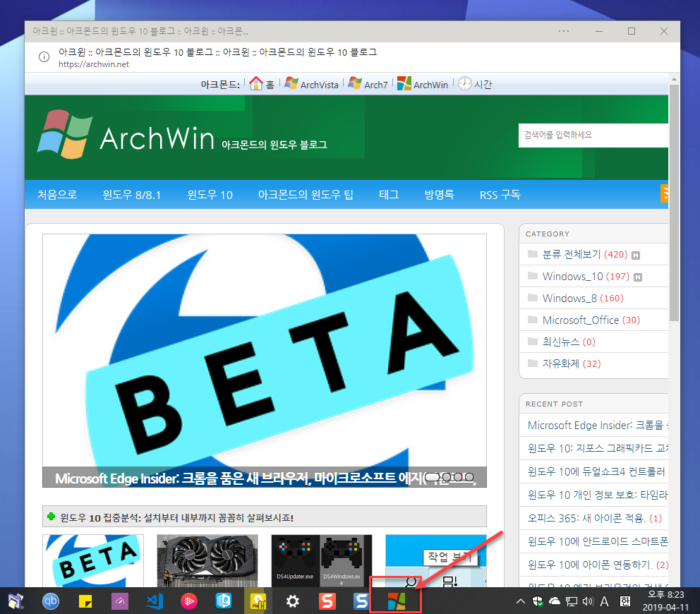This screenshot has height=614, width=700.
Task: Open the ArchWin link in top bar
Action: click(x=422, y=84)
